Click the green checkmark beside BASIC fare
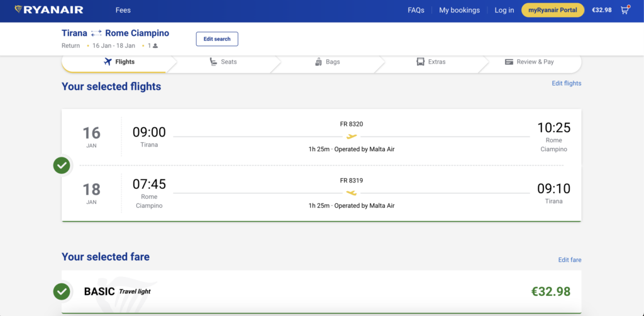The image size is (644, 316). (62, 291)
